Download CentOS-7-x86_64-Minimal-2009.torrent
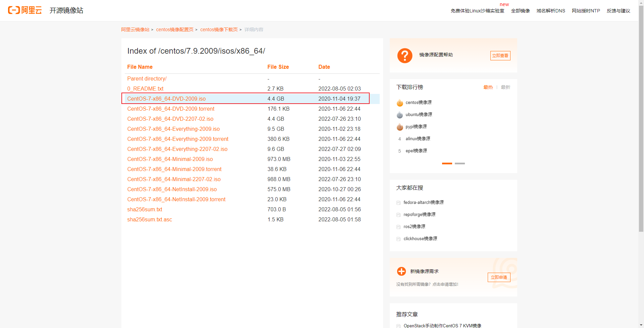This screenshot has width=644, height=328. click(174, 169)
